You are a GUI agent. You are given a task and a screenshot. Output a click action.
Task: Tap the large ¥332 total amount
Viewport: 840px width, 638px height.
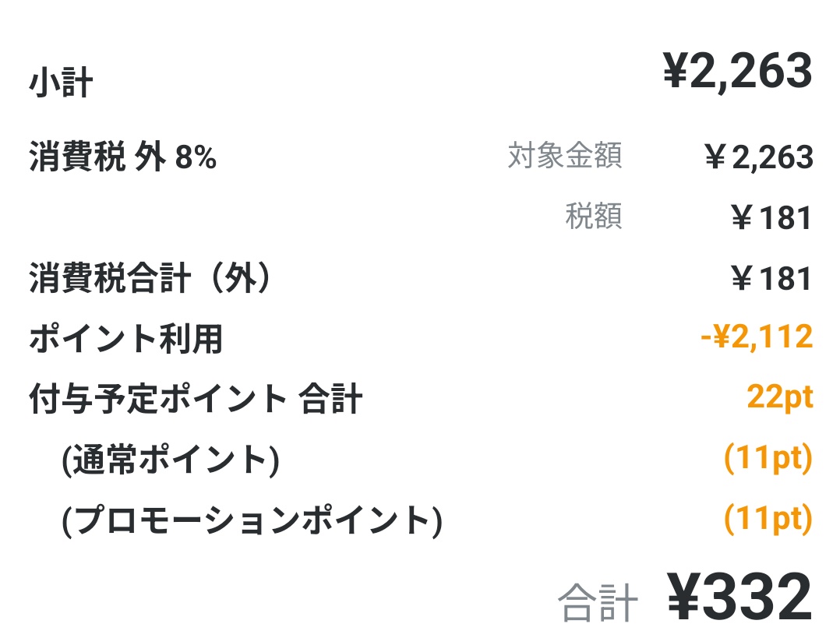tap(739, 598)
